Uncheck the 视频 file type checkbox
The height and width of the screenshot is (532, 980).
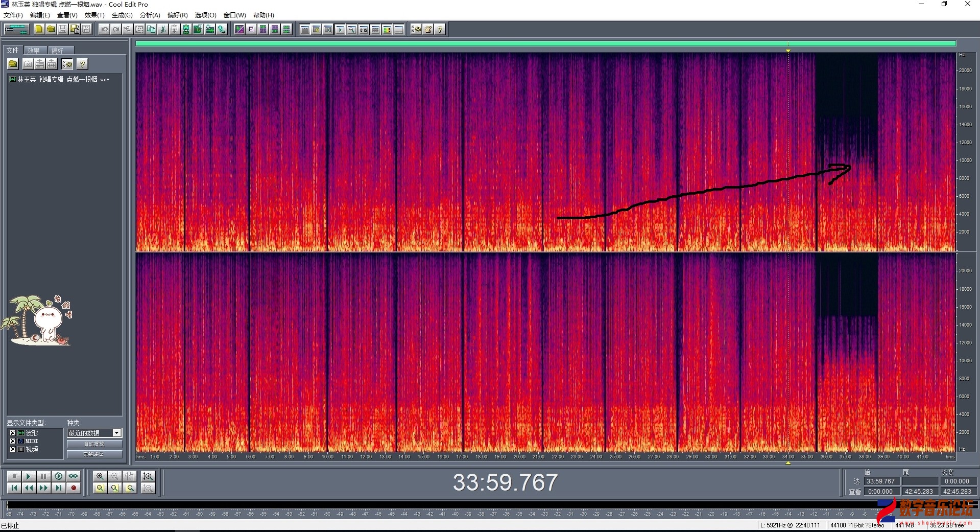click(13, 449)
